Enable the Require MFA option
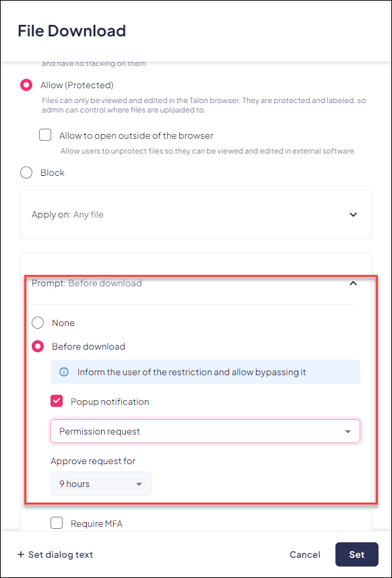 tap(57, 523)
